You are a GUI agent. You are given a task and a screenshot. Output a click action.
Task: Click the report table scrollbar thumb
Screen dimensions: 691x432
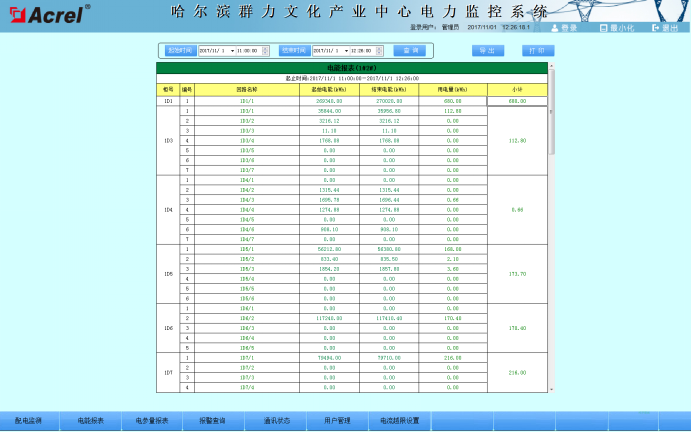pyautogui.click(x=551, y=112)
